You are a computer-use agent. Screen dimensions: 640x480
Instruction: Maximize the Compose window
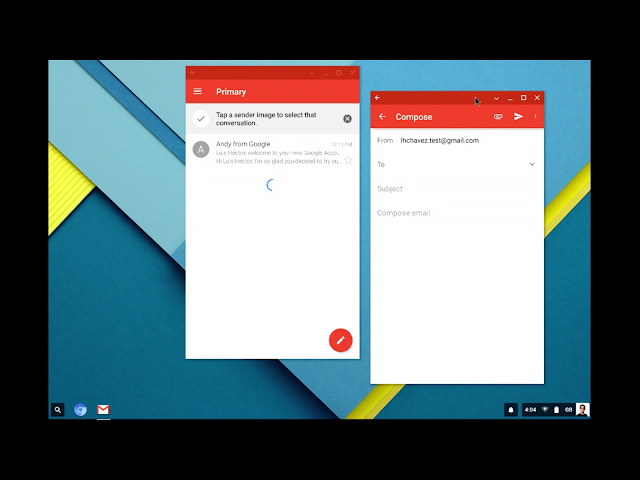pos(524,98)
